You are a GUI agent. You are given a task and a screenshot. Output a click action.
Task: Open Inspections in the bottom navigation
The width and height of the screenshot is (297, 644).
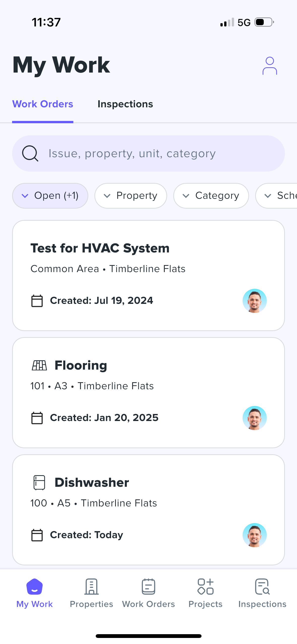point(262,593)
